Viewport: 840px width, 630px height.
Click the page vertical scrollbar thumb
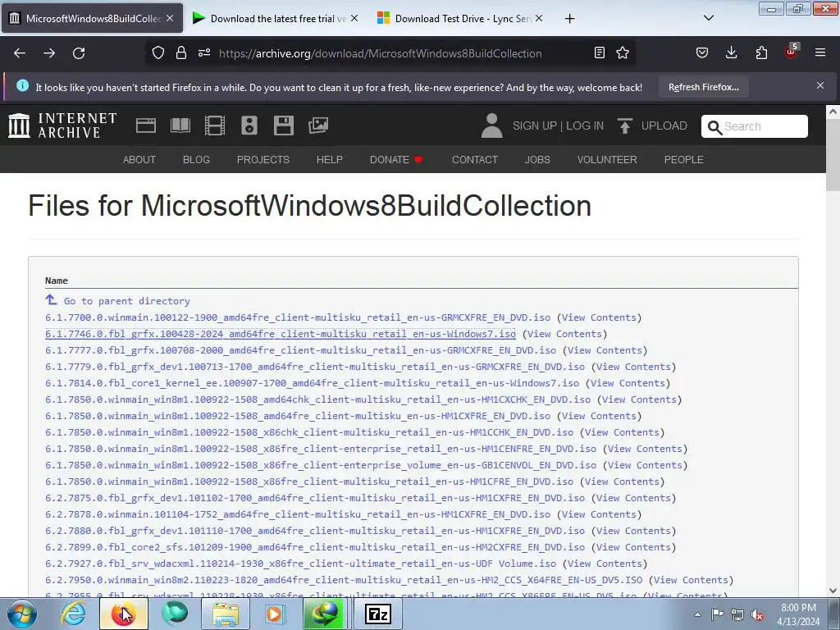coord(833,155)
